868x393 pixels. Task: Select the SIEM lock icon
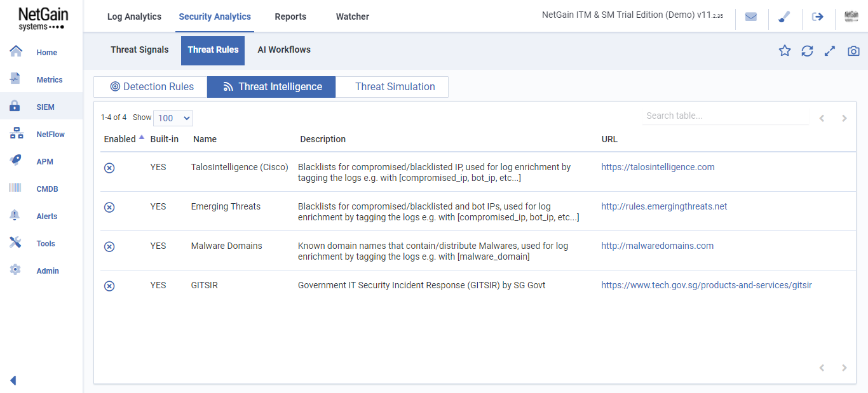coord(16,106)
